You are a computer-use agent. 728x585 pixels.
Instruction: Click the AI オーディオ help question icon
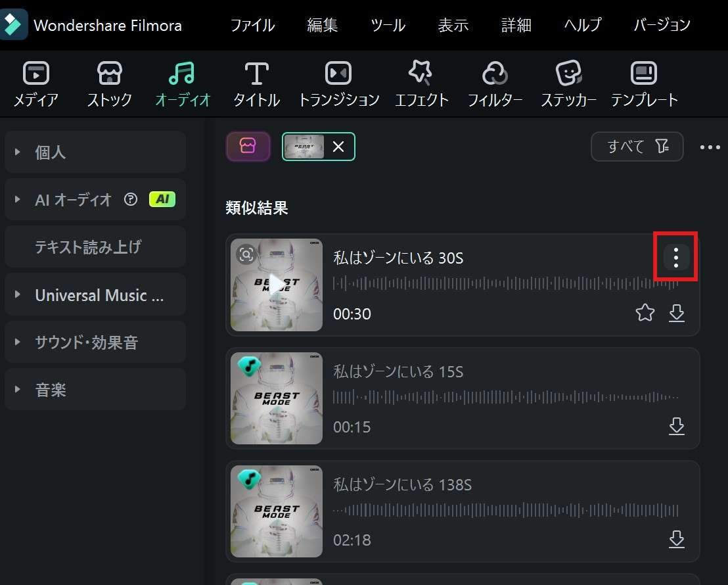click(131, 199)
